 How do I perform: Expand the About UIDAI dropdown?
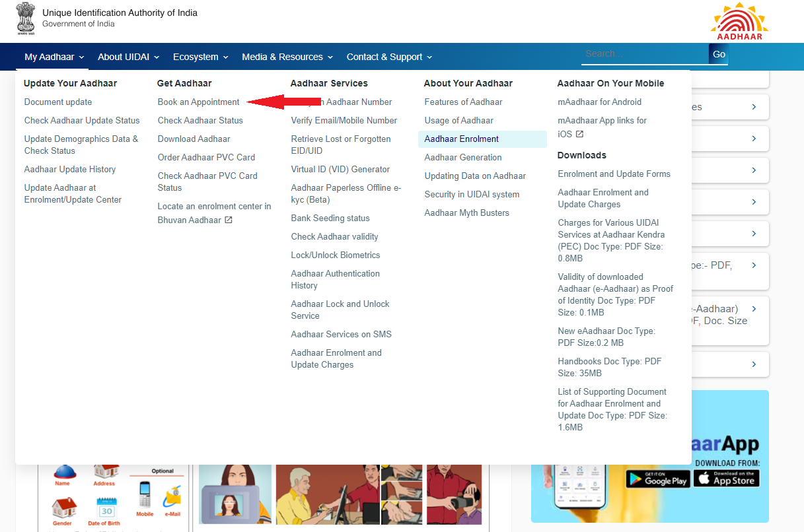(x=128, y=57)
